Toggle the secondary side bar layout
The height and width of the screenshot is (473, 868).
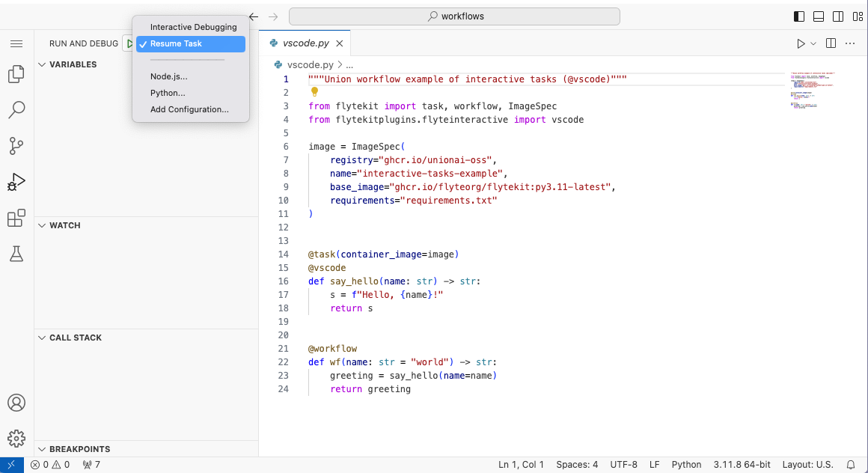(838, 16)
